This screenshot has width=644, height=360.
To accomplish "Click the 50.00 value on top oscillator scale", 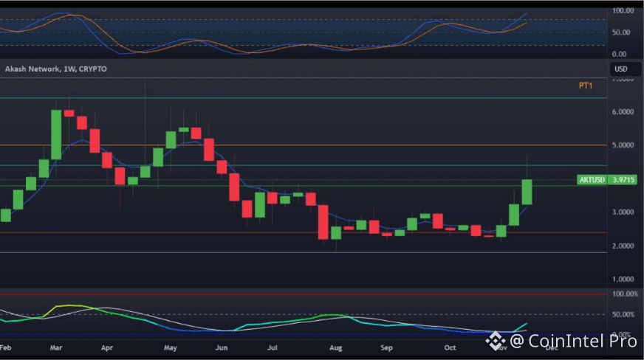I will 621,32.
